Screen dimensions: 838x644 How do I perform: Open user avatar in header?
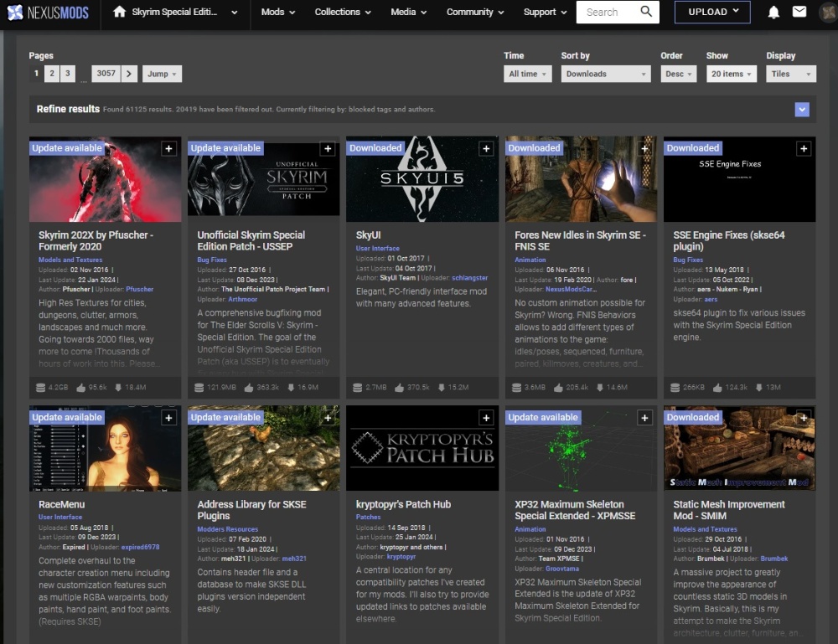point(829,13)
